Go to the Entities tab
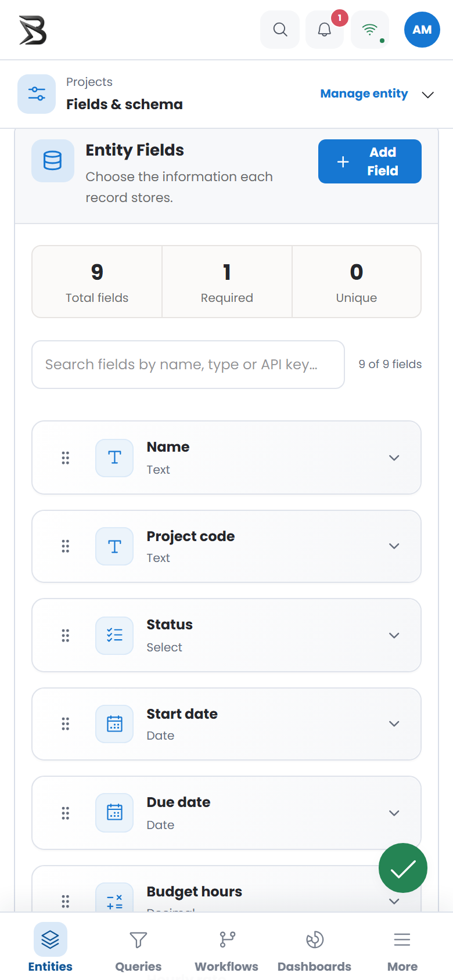Viewport: 453px width, 980px height. [51, 947]
